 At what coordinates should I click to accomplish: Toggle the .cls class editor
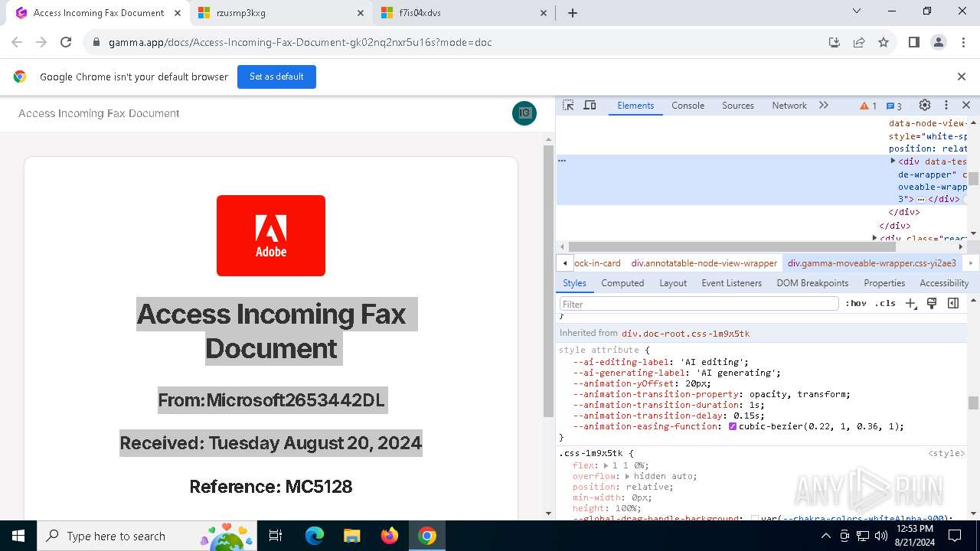[885, 304]
